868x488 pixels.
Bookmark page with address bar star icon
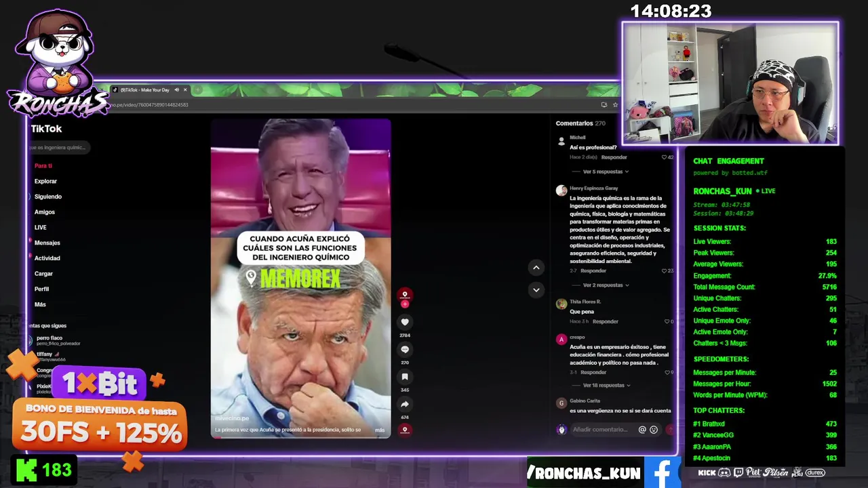(615, 104)
